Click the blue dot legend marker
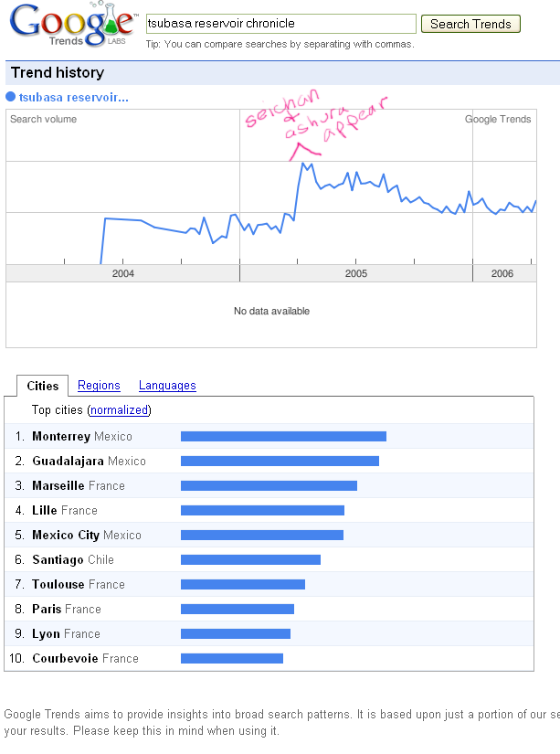This screenshot has width=560, height=754. 10,97
